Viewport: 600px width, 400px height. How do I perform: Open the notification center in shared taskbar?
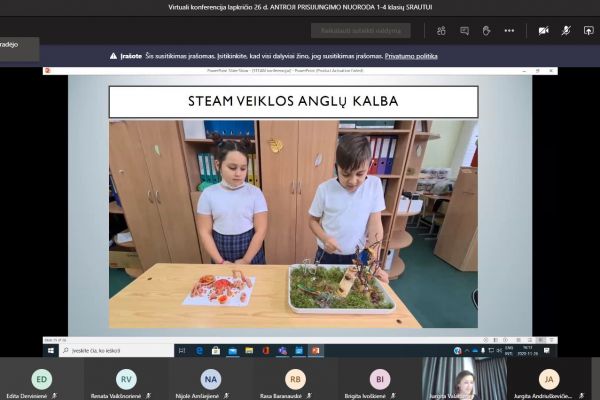(547, 351)
